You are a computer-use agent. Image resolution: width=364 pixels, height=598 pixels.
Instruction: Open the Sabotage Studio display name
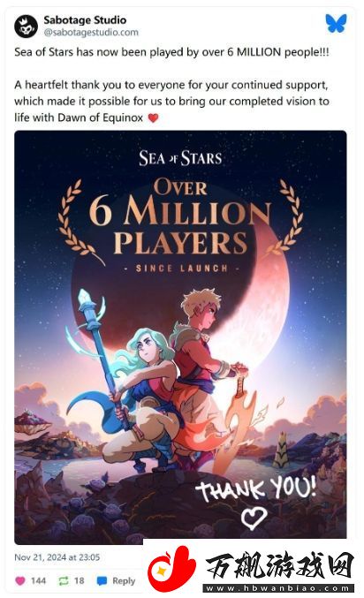(x=85, y=19)
